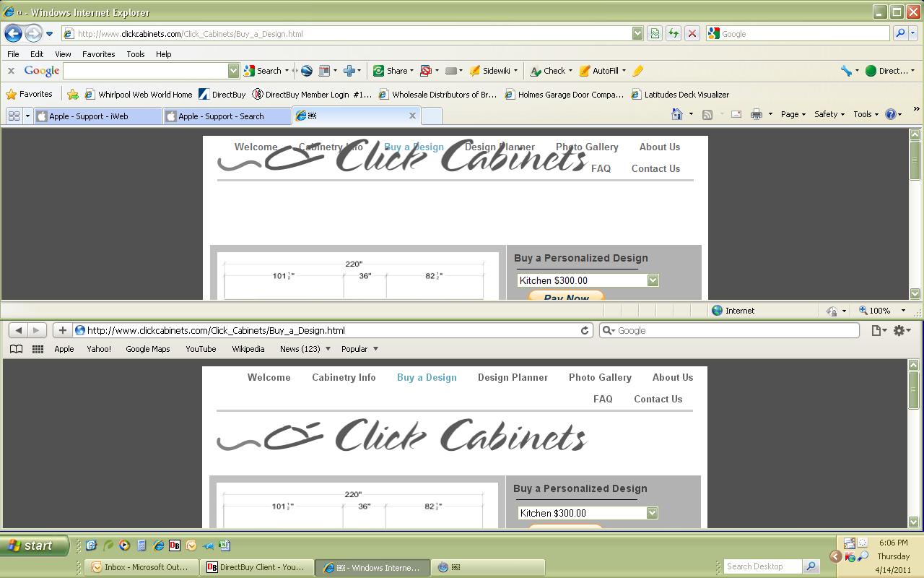The image size is (924, 578).
Task: Open the IE recent pages dropdown arrow
Action: (49, 34)
